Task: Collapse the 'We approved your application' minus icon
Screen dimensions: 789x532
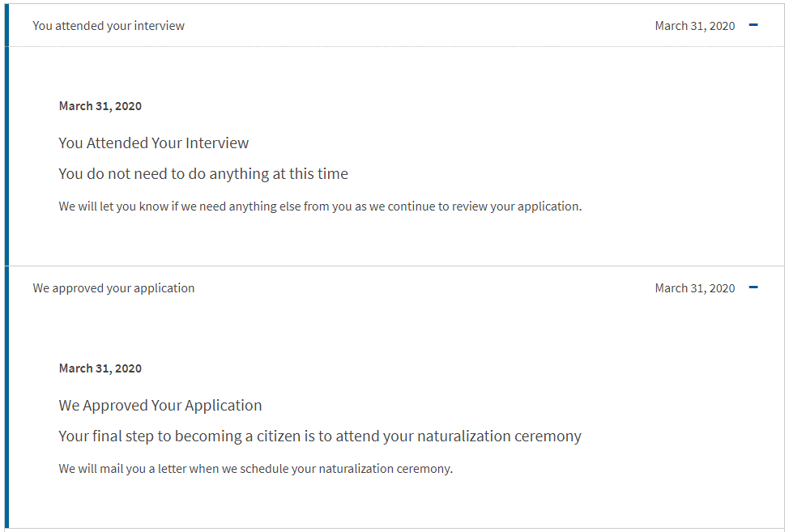Action: [753, 287]
